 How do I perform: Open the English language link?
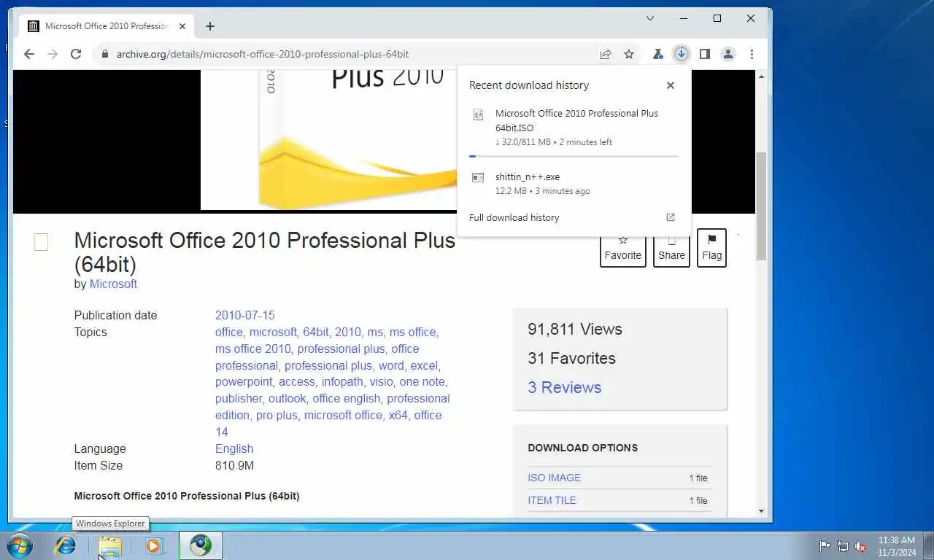point(234,448)
